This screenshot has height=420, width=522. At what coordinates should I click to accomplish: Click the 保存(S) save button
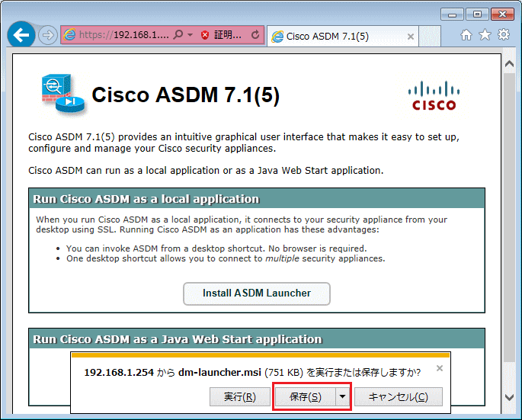pos(306,396)
